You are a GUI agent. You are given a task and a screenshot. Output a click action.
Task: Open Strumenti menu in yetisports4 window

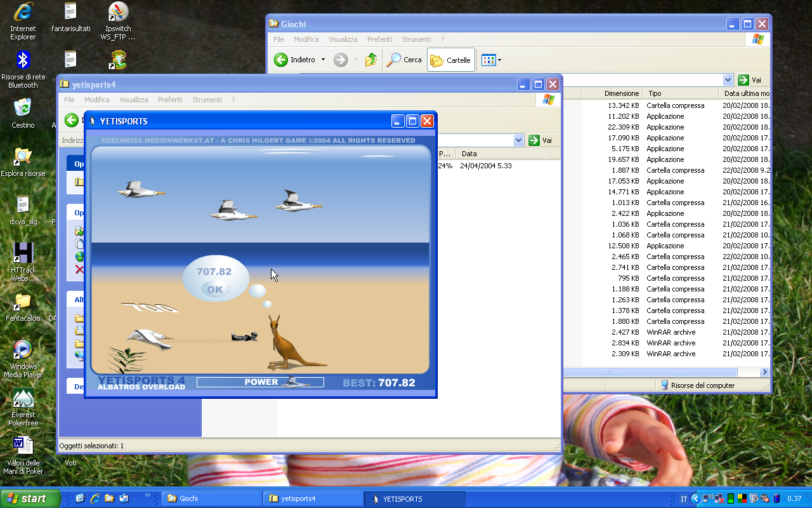pos(207,100)
